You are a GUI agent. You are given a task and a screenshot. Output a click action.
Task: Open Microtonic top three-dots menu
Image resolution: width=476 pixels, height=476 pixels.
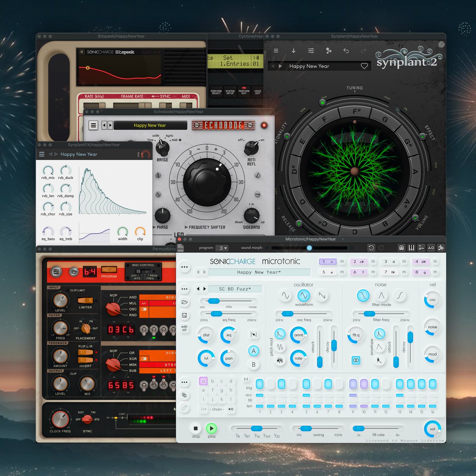pyautogui.click(x=184, y=267)
